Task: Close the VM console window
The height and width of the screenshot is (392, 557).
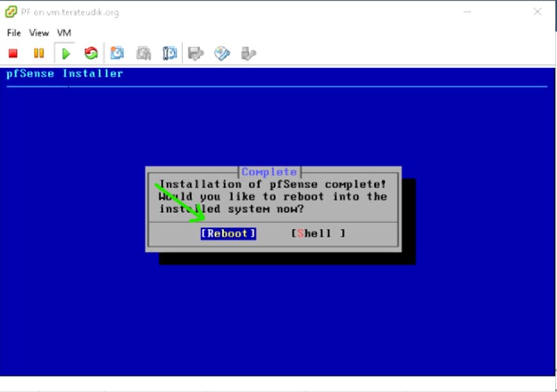Action: pyautogui.click(x=537, y=12)
